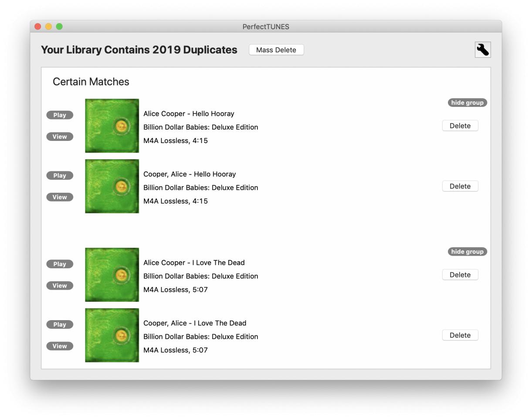Hide the I Love The Dead group
Screen dimensions: 532x420
click(x=467, y=252)
